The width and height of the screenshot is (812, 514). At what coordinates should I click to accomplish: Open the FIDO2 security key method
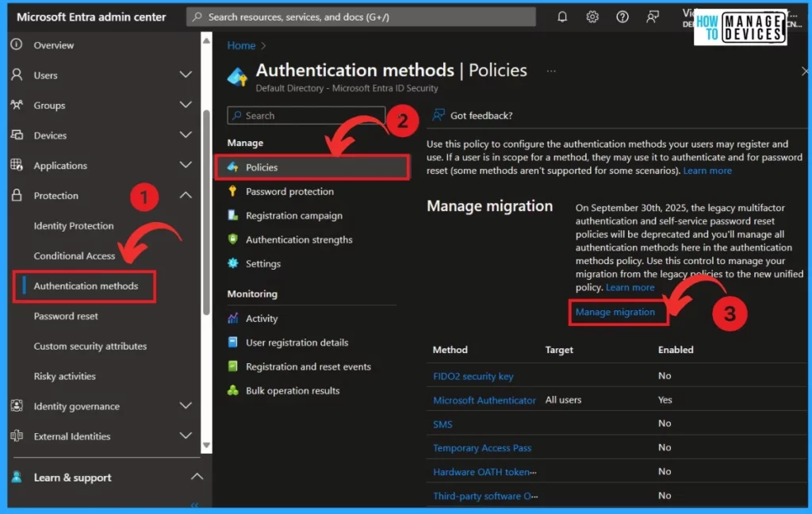(x=473, y=376)
